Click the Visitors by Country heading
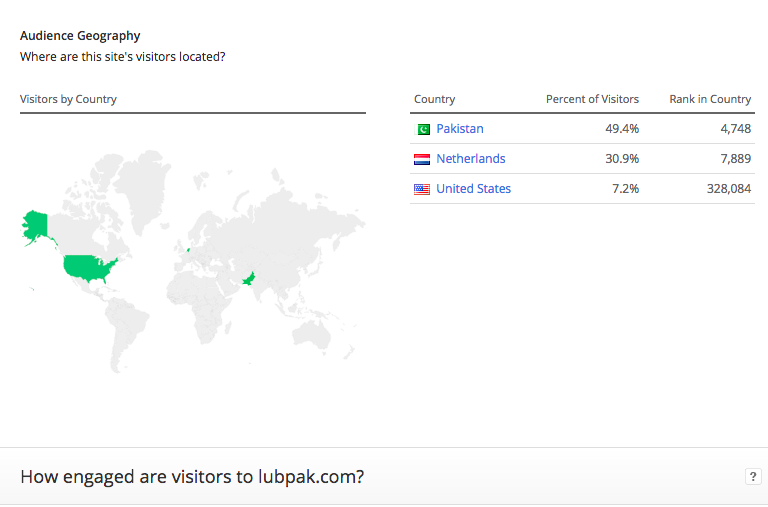Image resolution: width=768 pixels, height=507 pixels. (68, 99)
